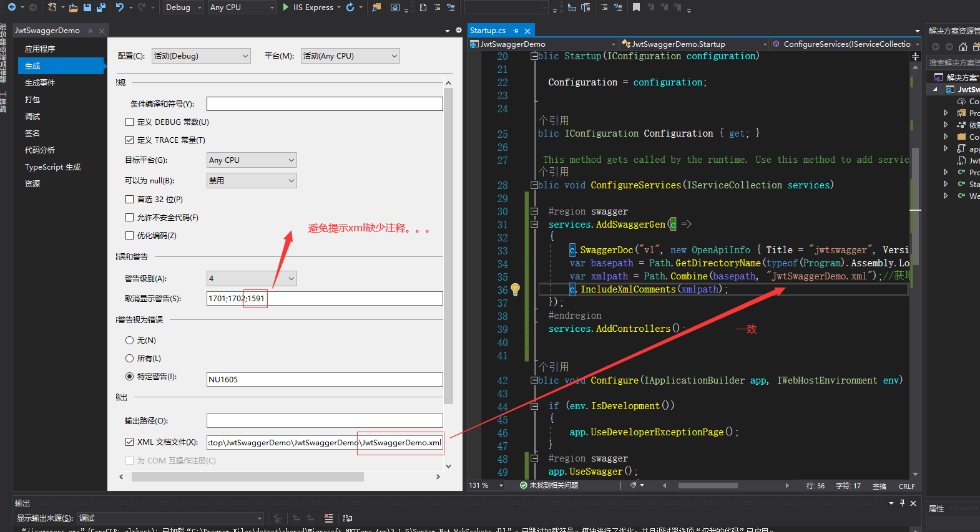The image size is (980, 532).
Task: Uncheck the XML 文档文件 checkbox
Action: click(130, 442)
